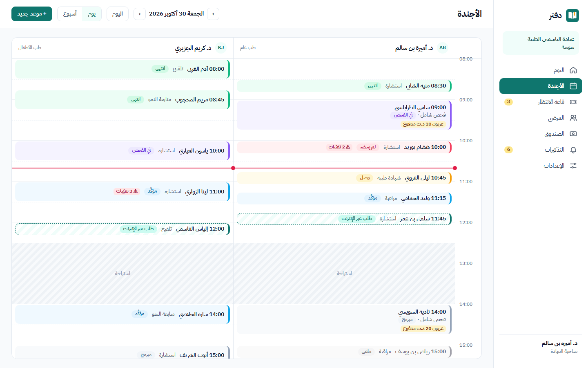Click the deposit tag on سامي الطرابلسي
Viewport: 588px width, 368px height.
[x=423, y=124]
